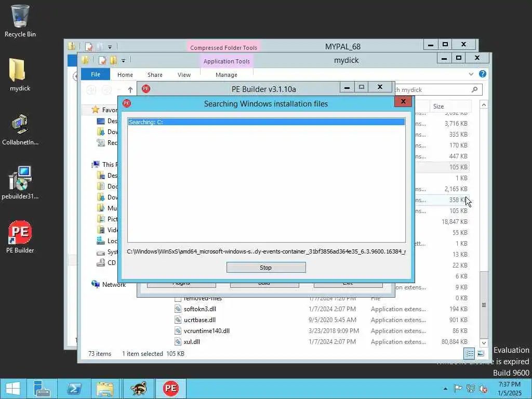Open the Windows Start button
This screenshot has width=532, height=399.
(x=13, y=389)
